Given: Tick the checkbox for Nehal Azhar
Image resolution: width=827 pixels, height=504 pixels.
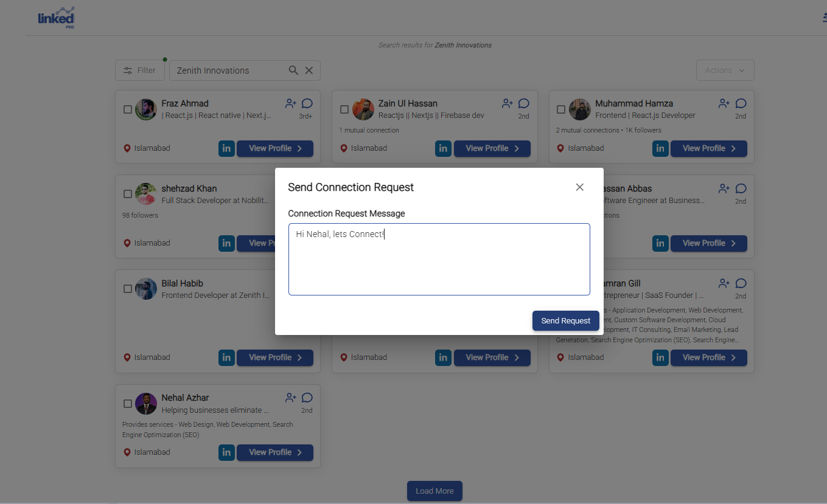Looking at the screenshot, I should pyautogui.click(x=128, y=404).
